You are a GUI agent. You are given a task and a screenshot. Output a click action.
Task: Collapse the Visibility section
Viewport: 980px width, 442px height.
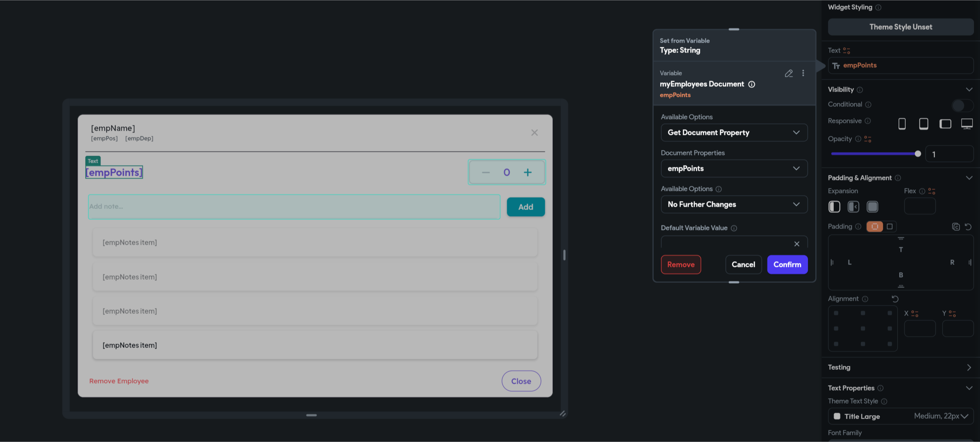click(x=969, y=89)
